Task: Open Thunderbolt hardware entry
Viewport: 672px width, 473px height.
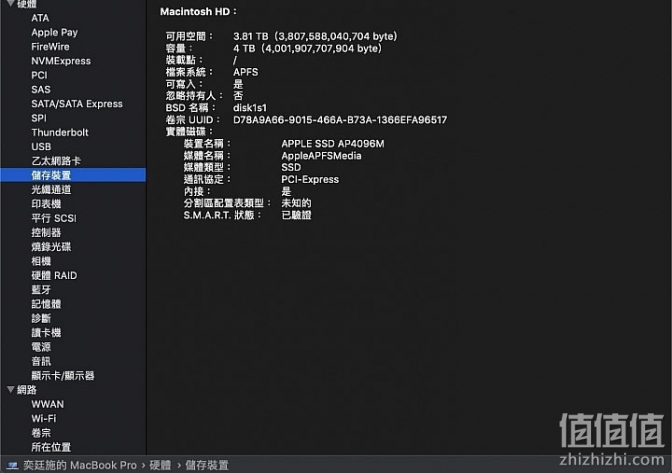Action: click(x=60, y=132)
